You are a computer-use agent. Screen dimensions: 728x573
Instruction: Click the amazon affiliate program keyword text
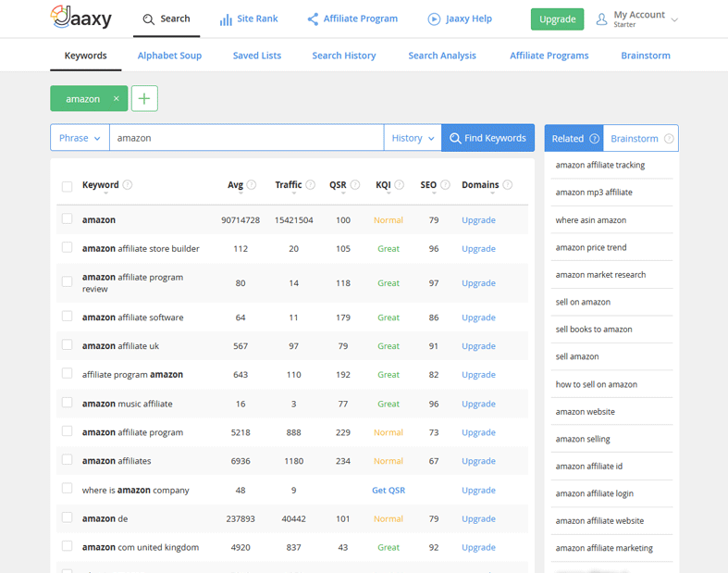[x=133, y=432]
